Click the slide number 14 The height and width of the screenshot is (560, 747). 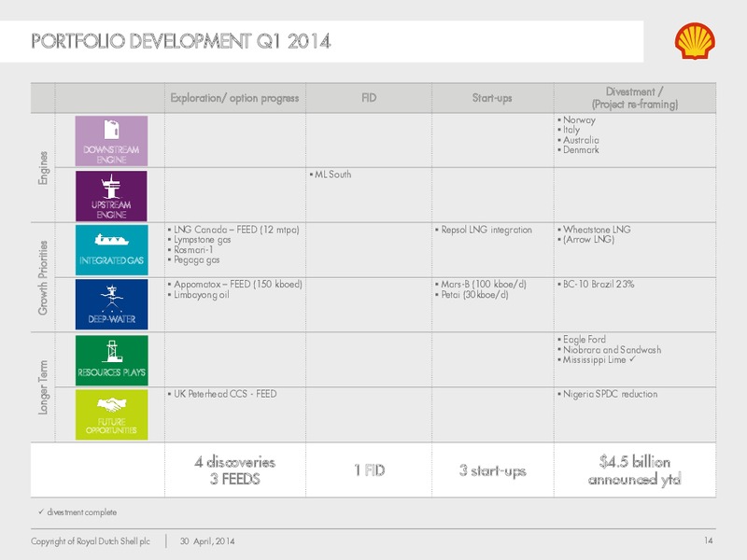(709, 540)
